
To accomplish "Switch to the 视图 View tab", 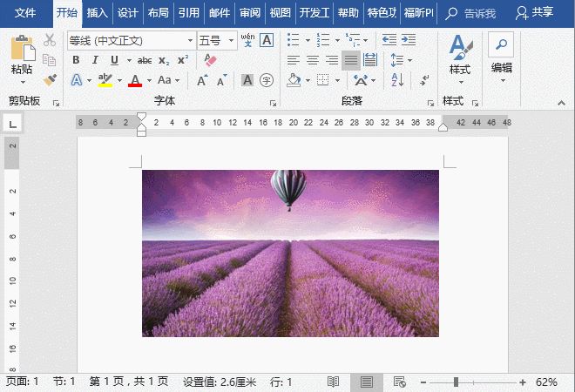I will click(281, 13).
